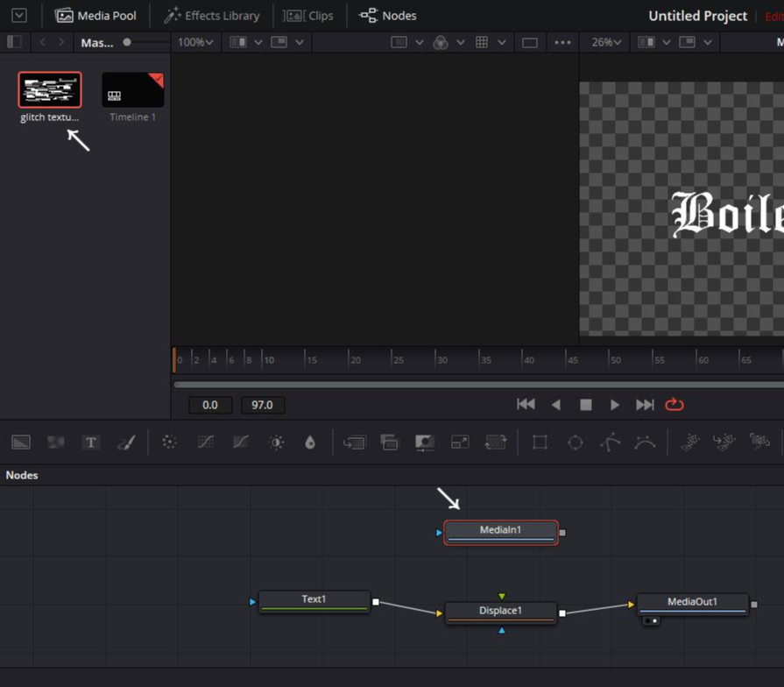Select the Timeline 1 thumbnail
Viewport: 784px width, 687px height.
tap(133, 90)
